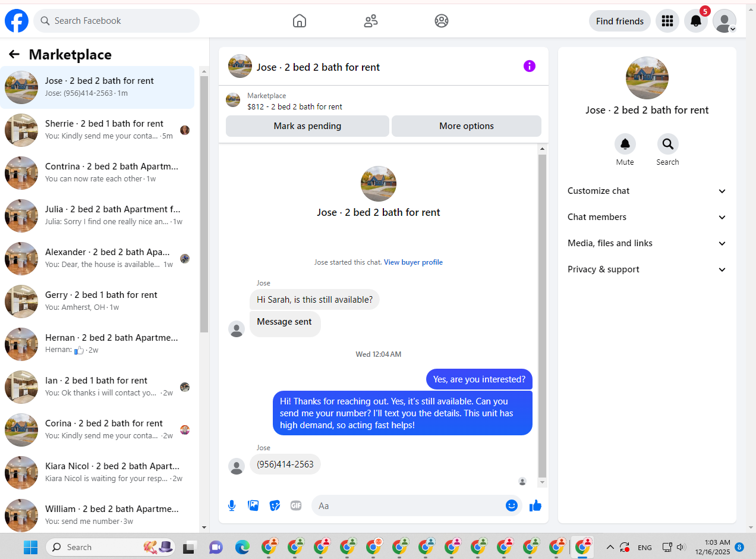Open the Kiara Nicol conversation
Image resolution: width=756 pixels, height=559 pixels.
point(97,473)
